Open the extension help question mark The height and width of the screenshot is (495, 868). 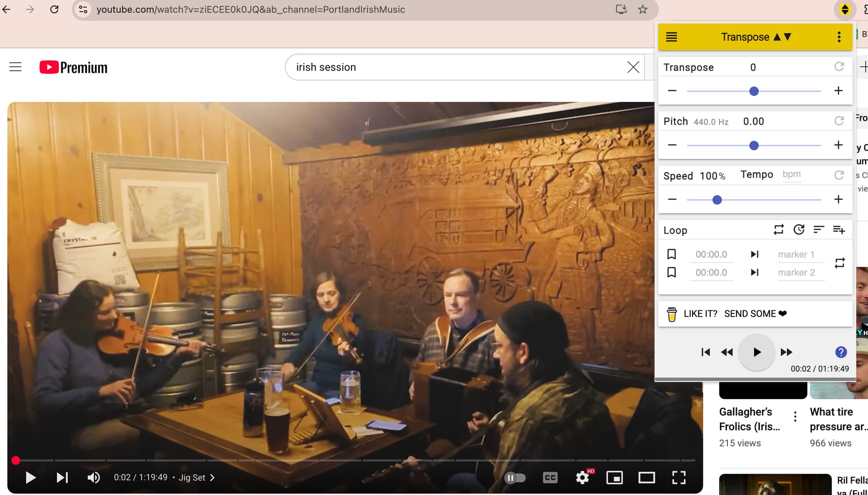(x=840, y=352)
